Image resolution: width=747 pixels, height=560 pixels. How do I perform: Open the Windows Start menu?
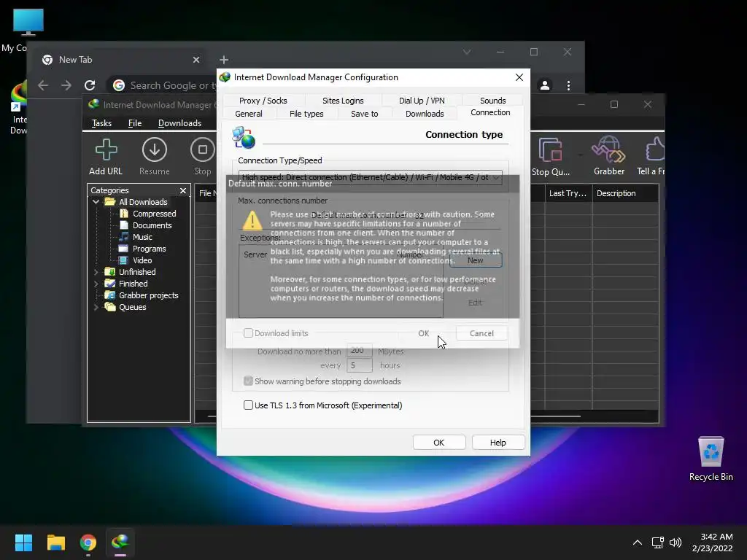click(23, 542)
